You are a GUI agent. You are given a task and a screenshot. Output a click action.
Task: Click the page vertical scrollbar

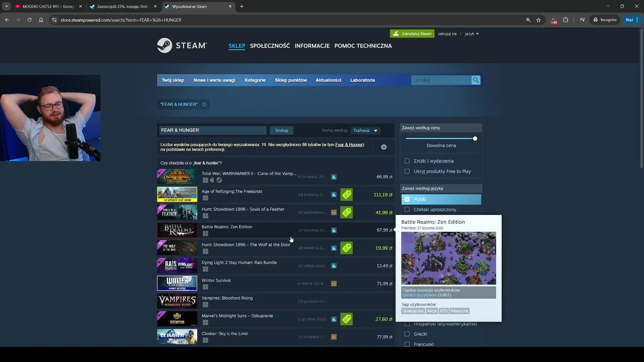pyautogui.click(x=641, y=98)
